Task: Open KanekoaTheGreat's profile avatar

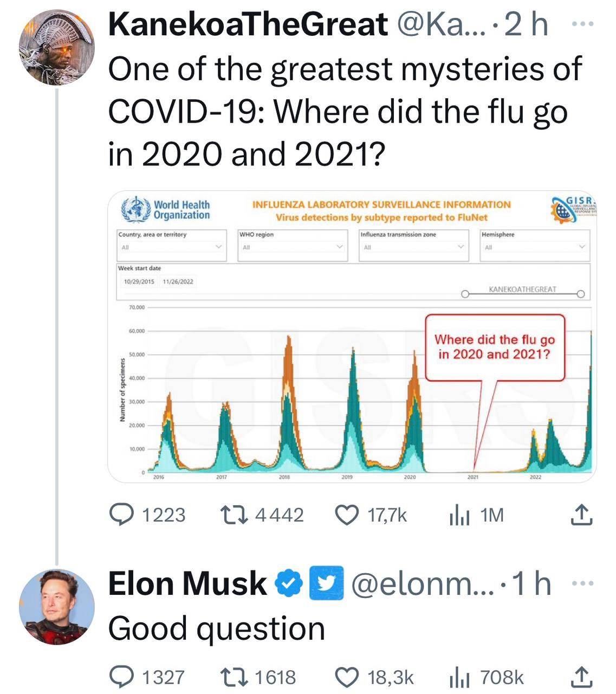Action: (x=57, y=48)
